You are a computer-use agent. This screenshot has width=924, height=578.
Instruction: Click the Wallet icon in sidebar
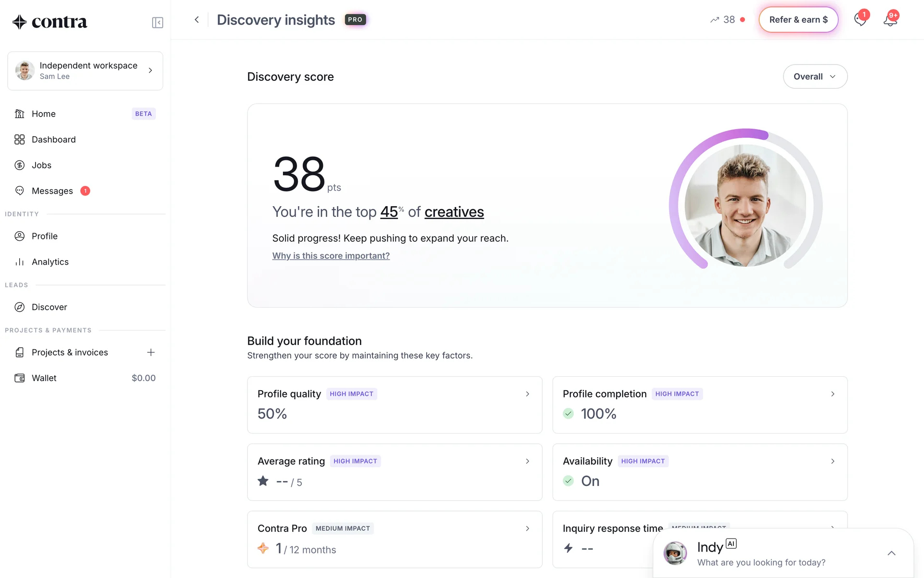click(20, 378)
